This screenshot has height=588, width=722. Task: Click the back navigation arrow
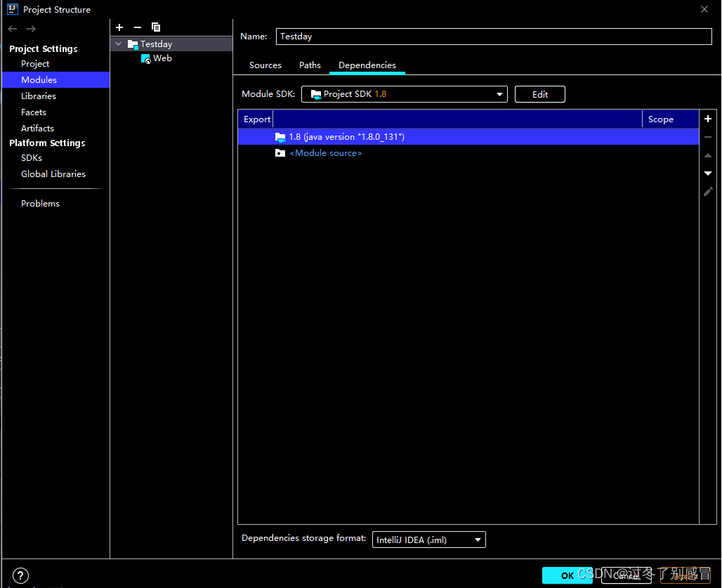(x=13, y=29)
